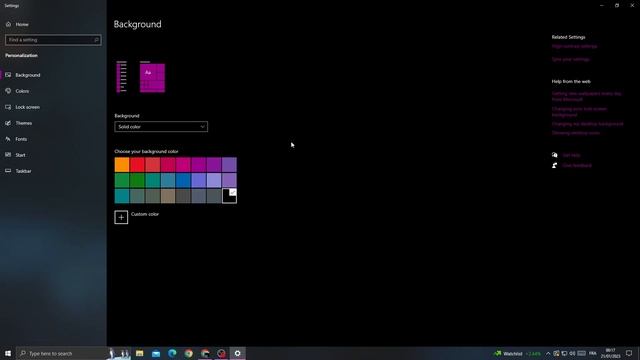Open File Explorer from the taskbar

click(140, 353)
